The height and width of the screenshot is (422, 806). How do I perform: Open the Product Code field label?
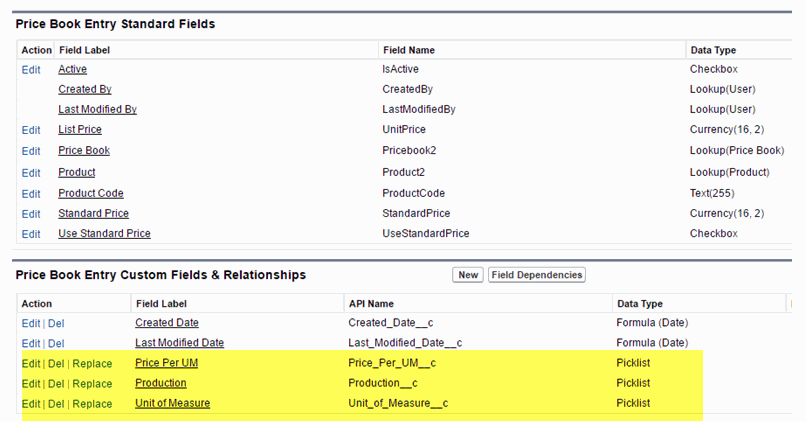click(91, 193)
